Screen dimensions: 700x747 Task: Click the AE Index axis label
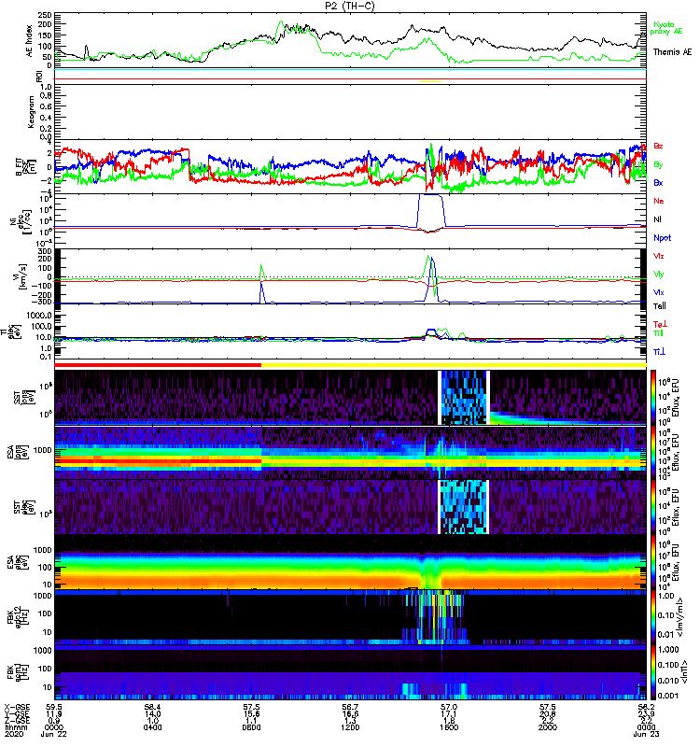pos(29,41)
